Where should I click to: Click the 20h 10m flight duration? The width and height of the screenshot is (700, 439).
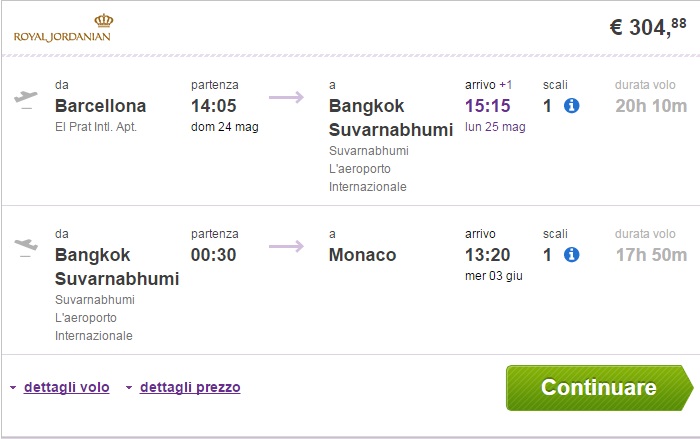[x=651, y=106]
